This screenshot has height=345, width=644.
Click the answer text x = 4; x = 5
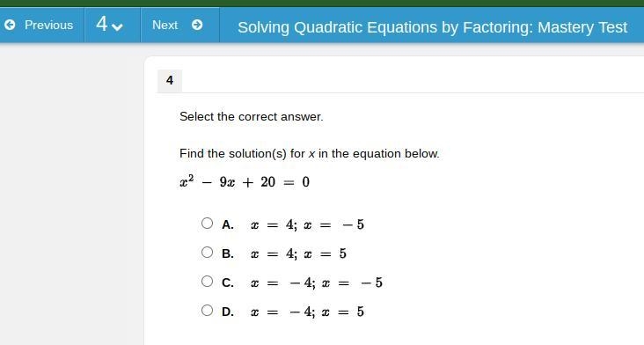[298, 253]
